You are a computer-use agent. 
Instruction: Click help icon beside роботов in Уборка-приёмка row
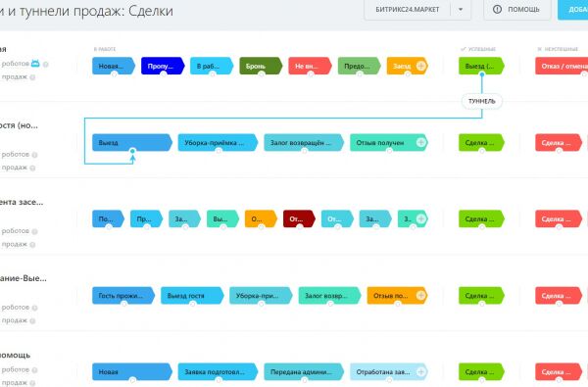coord(34,155)
